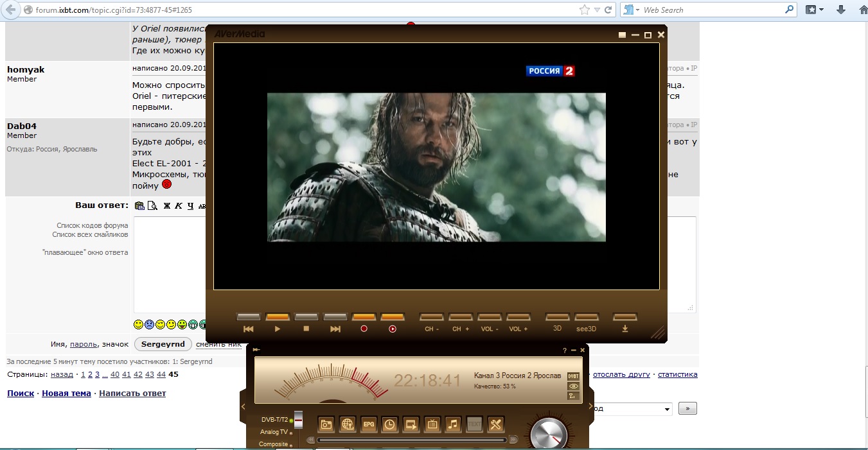The height and width of the screenshot is (450, 868).
Task: Take a snapshot with the camera icon
Action: point(326,424)
